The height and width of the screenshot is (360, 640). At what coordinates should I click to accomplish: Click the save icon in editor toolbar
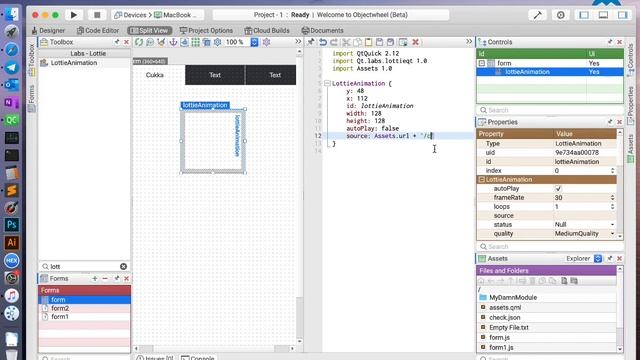[x=379, y=42]
